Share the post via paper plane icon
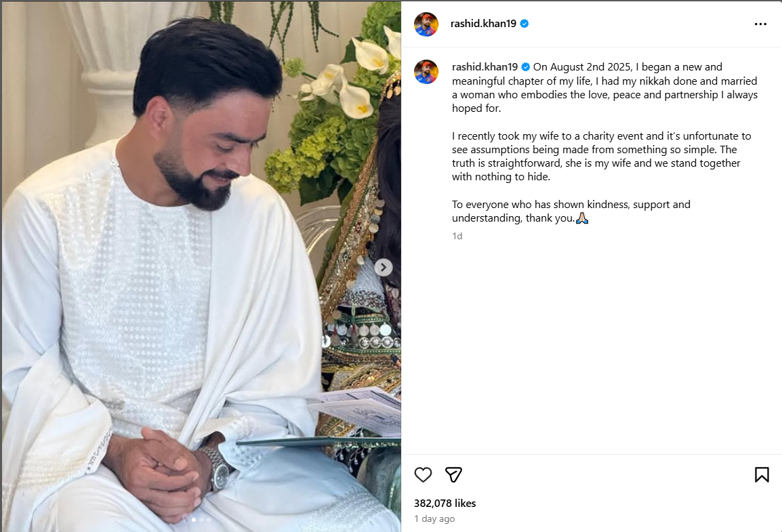Image resolution: width=782 pixels, height=532 pixels. click(453, 474)
